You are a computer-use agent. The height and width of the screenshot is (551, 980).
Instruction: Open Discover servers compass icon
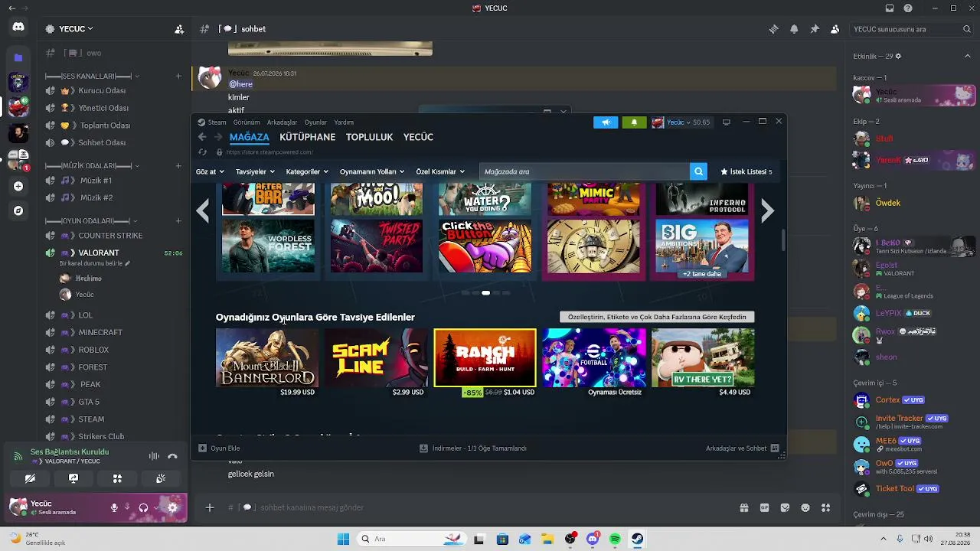pyautogui.click(x=18, y=210)
